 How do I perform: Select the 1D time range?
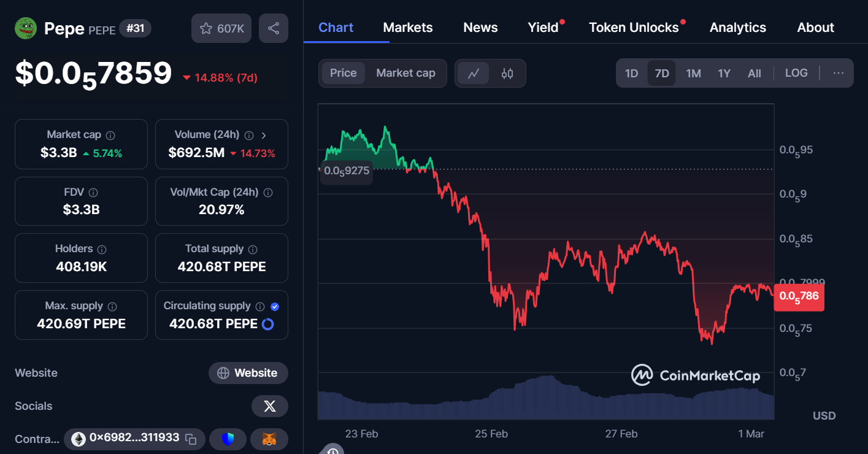631,74
